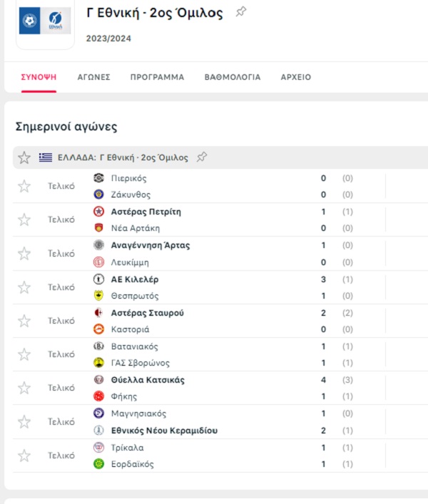Viewport: 428px width, 504px height.
Task: Click the Θύελλα Κατσικάς team crest
Action: pyautogui.click(x=99, y=381)
